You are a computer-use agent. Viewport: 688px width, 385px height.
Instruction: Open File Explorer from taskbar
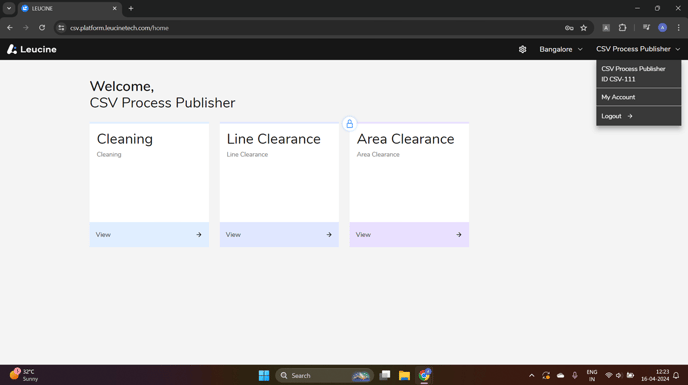(404, 375)
